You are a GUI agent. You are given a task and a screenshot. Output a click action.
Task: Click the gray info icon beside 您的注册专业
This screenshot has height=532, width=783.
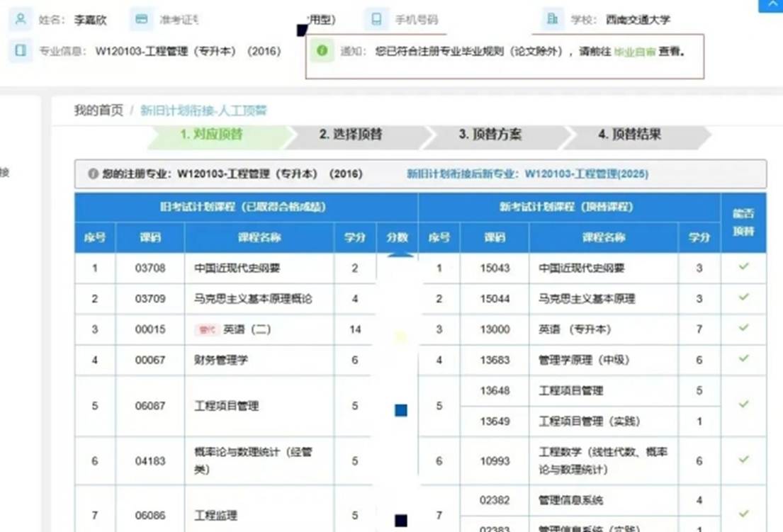93,174
